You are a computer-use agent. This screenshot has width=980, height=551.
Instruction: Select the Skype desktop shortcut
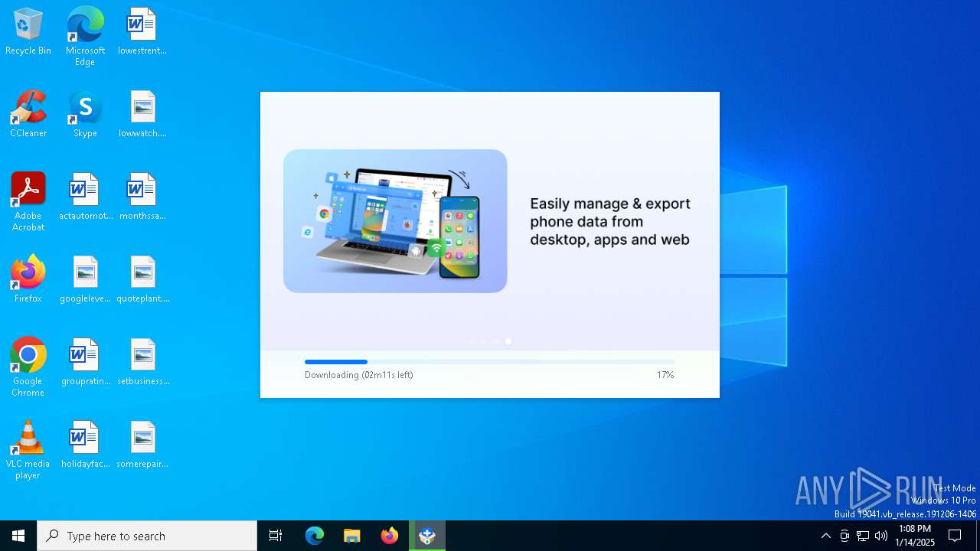click(85, 114)
